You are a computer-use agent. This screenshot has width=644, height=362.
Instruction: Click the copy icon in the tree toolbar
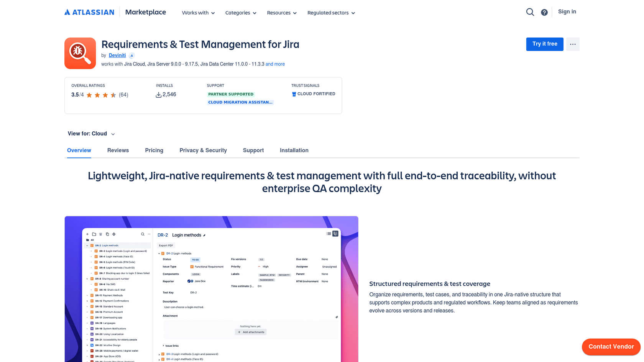coord(107,234)
